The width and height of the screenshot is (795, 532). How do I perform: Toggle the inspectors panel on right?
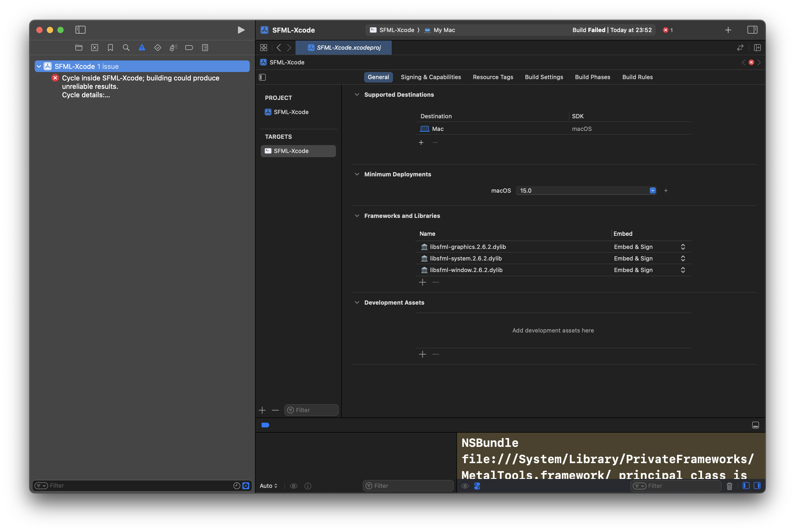pos(752,30)
